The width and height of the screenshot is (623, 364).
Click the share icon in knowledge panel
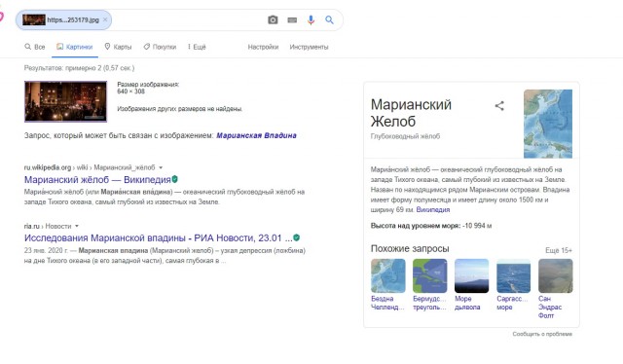pyautogui.click(x=499, y=106)
